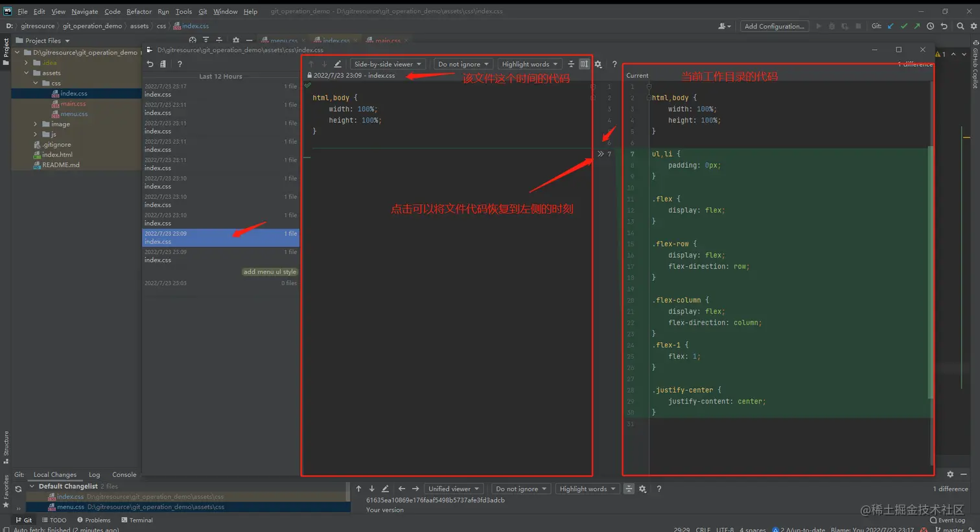
Task: Click forward arrow in bottom diff toolbar
Action: tap(415, 489)
